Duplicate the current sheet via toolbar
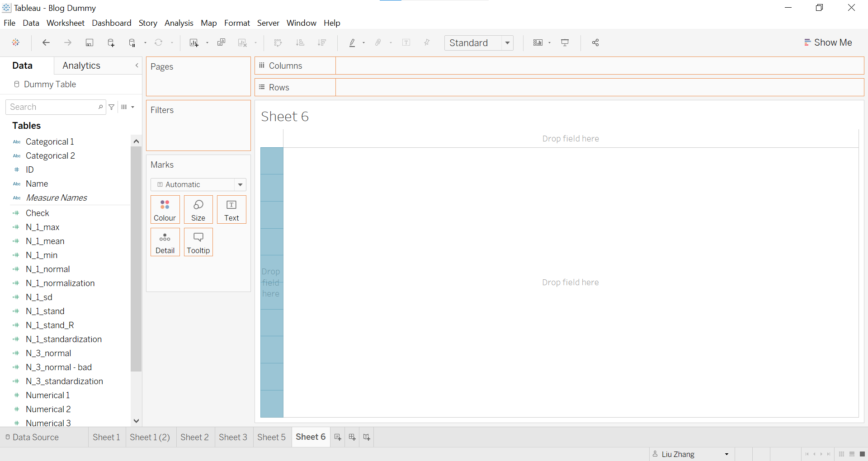This screenshot has height=461, width=868. [221, 42]
